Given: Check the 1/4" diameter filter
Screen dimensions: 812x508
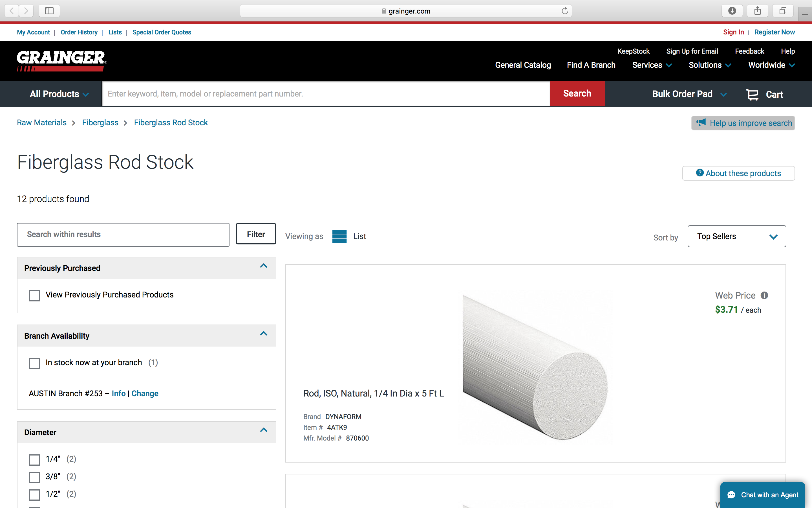Looking at the screenshot, I should point(34,460).
